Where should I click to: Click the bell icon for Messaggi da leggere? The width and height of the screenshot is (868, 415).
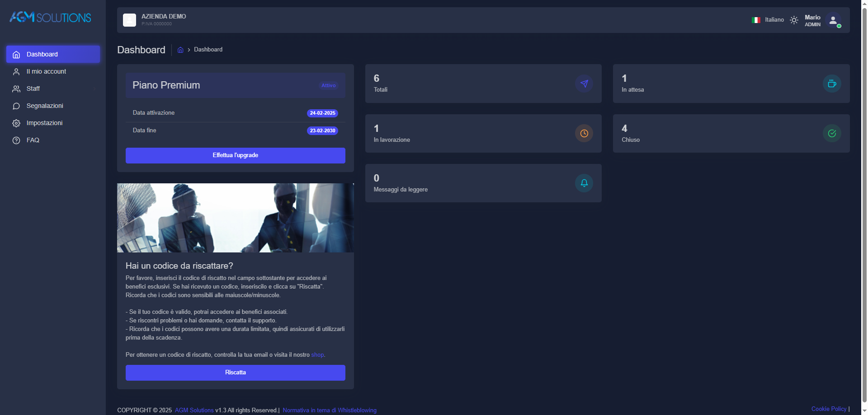584,183
